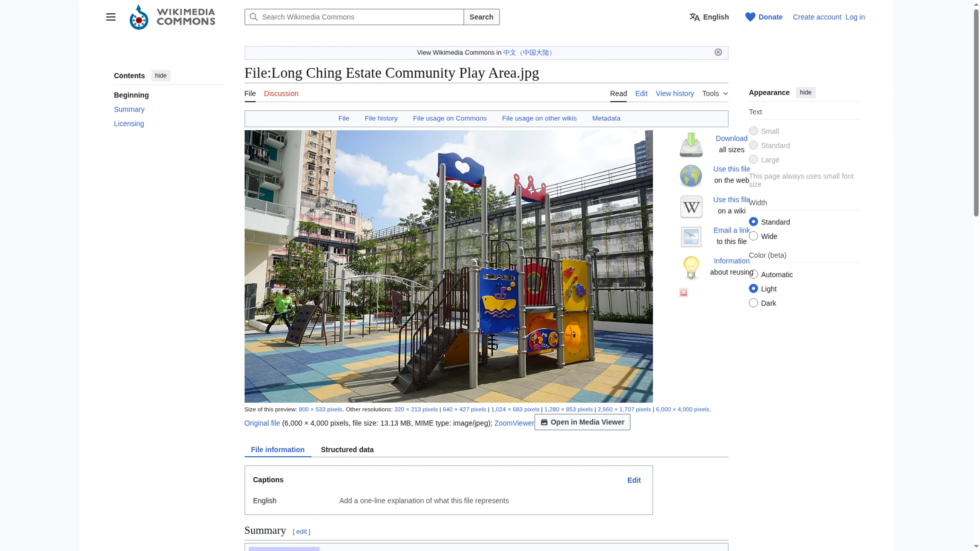
Task: Open the Edit tab
Action: point(641,94)
